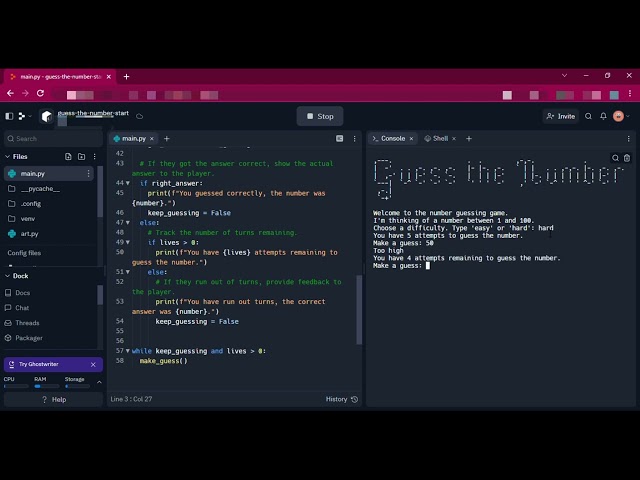Open a new browser tab
Image resolution: width=640 pixels, height=480 pixels.
point(127,77)
